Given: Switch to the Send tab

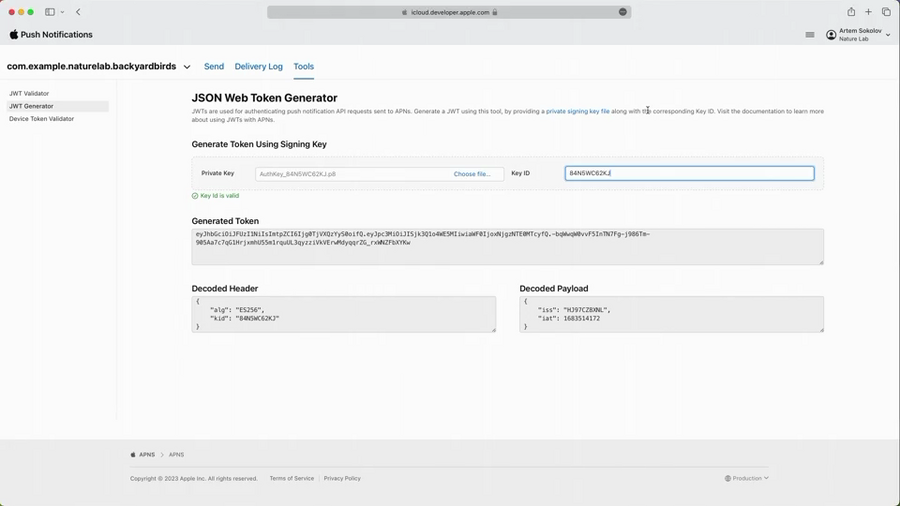Looking at the screenshot, I should (214, 67).
